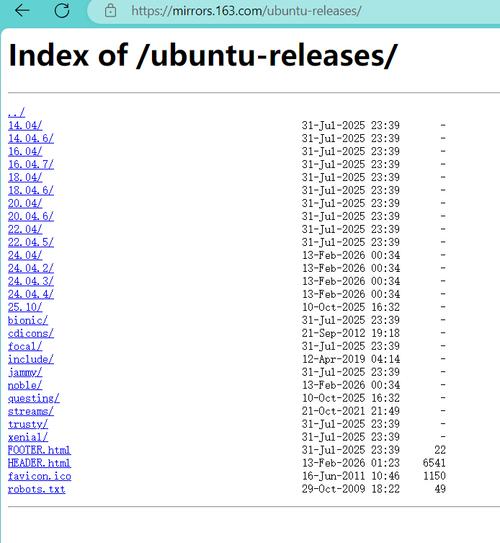Screen dimensions: 500x543
Task: Click the 13-Feb-2026 01:23 date of HEADER.html
Action: [x=351, y=463]
